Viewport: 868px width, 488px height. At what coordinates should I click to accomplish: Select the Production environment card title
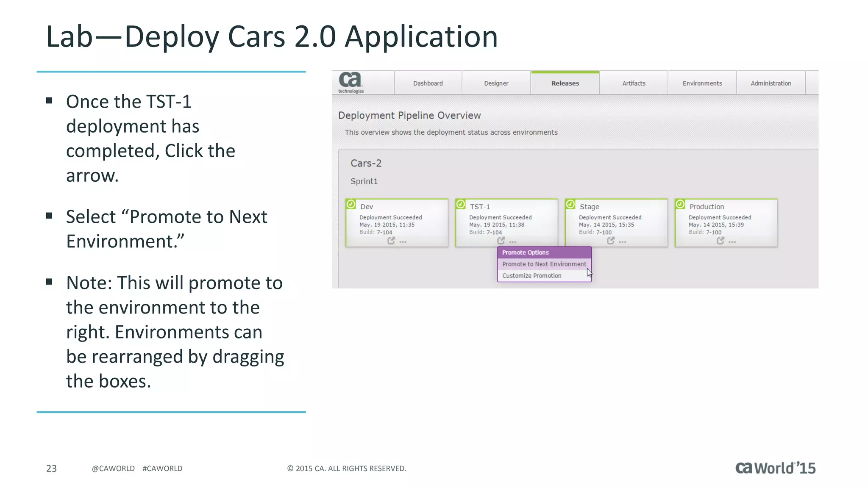pos(707,207)
